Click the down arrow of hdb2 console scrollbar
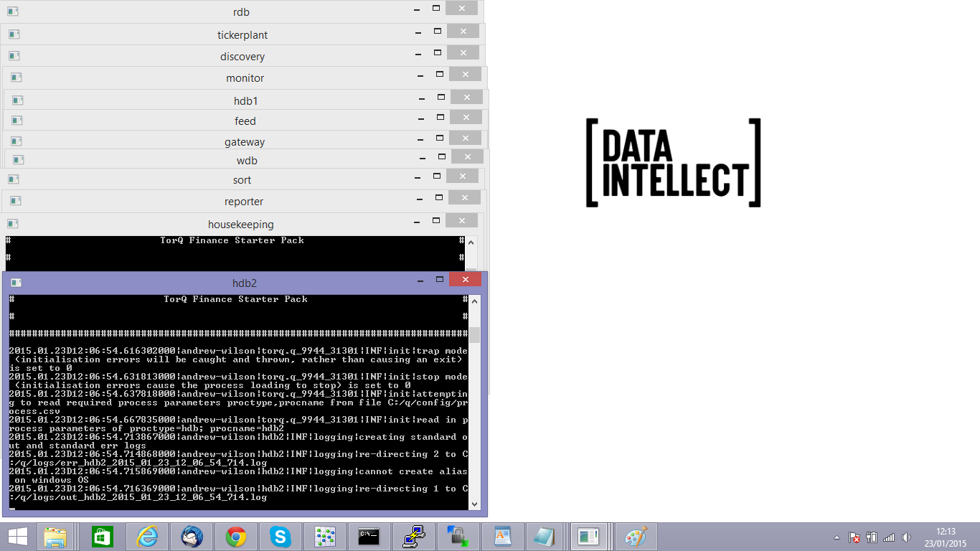980x551 pixels. 474,504
